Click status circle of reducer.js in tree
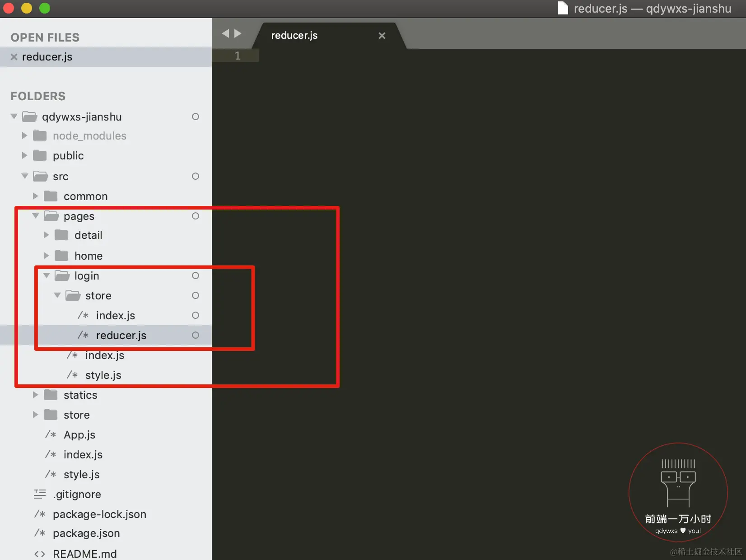This screenshot has width=746, height=560. pos(196,335)
